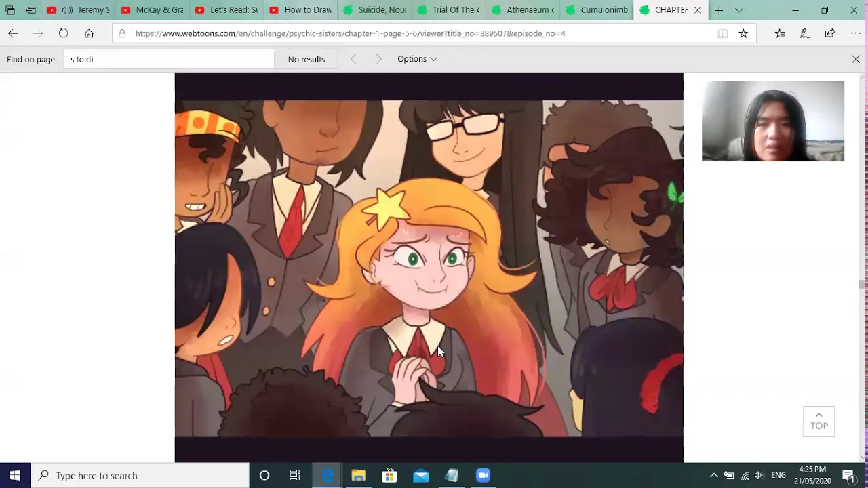
Task: Switch to the How to Draw tab
Action: pos(300,10)
